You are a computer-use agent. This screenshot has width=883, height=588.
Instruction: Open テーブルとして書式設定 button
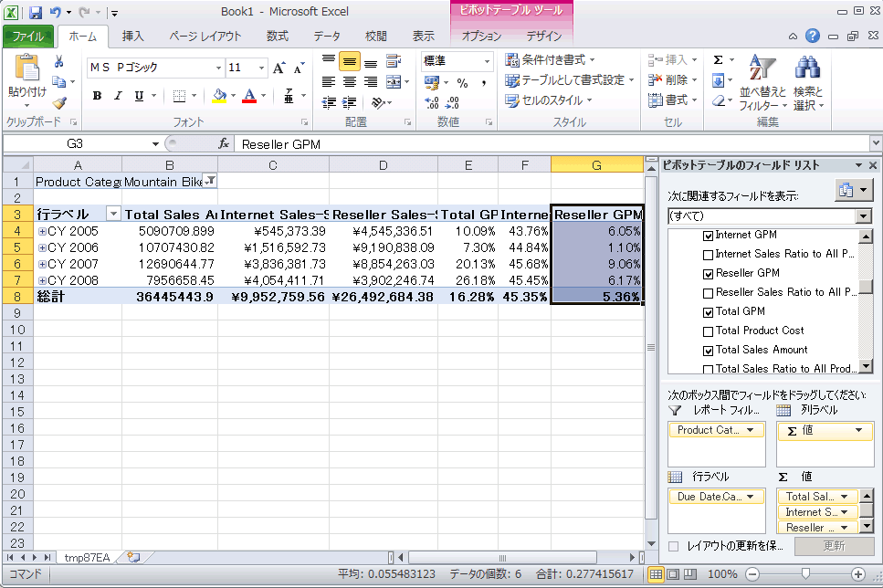(x=569, y=80)
